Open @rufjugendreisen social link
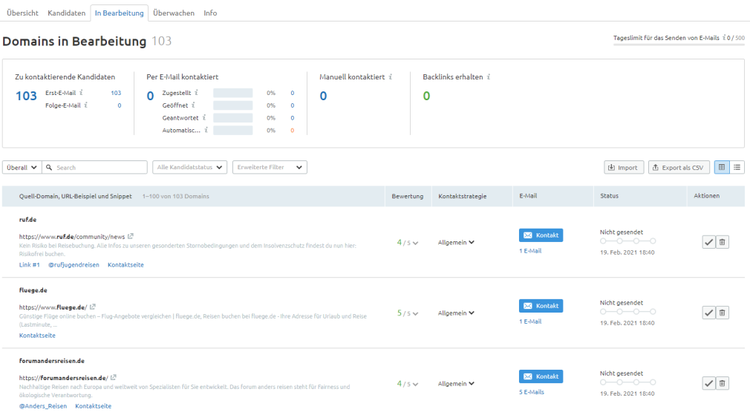 (x=74, y=264)
